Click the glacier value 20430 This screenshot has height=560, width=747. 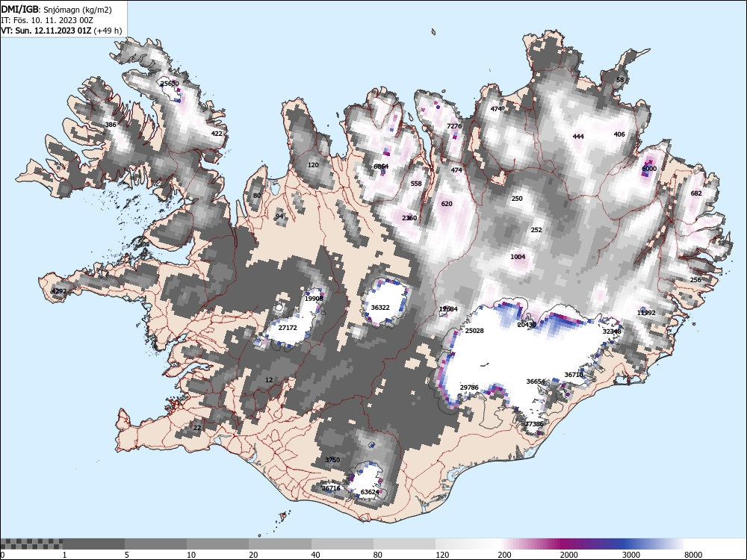tap(527, 325)
